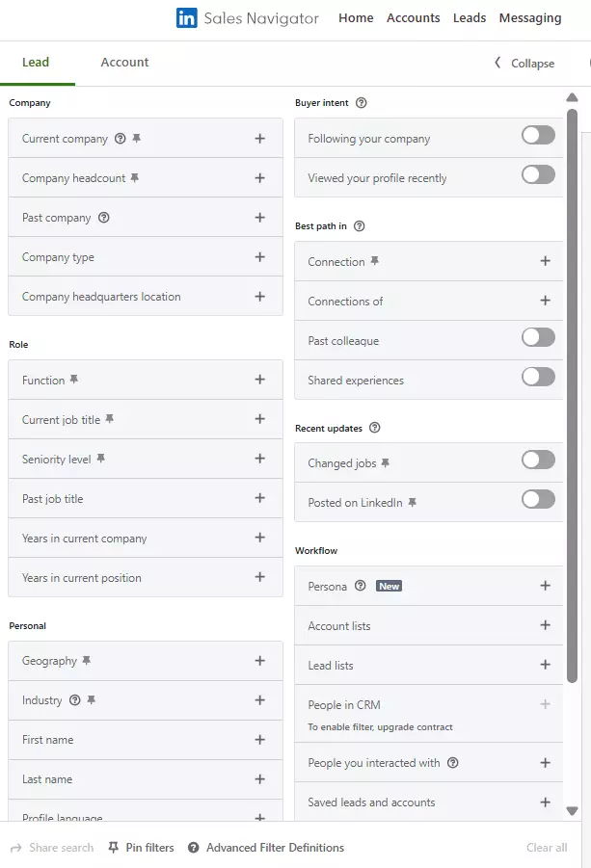Open the Buyer intent help icon
This screenshot has height=868, width=591.
point(360,103)
